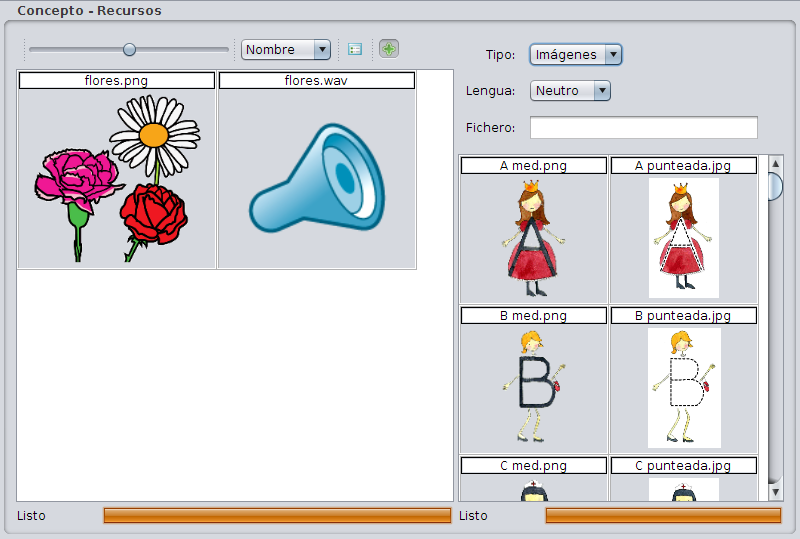Click the left Listo progress bar
Screen dimensions: 800x539
pos(277,516)
